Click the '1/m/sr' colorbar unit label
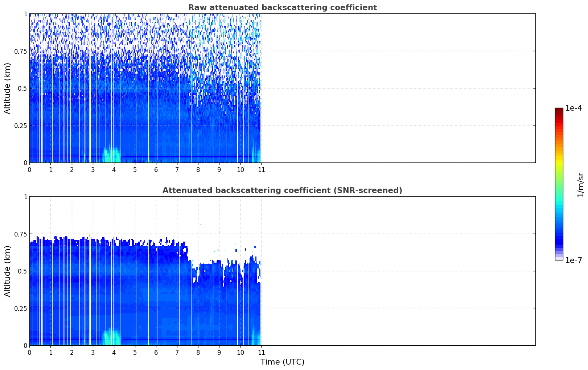588x370 pixels. [580, 185]
